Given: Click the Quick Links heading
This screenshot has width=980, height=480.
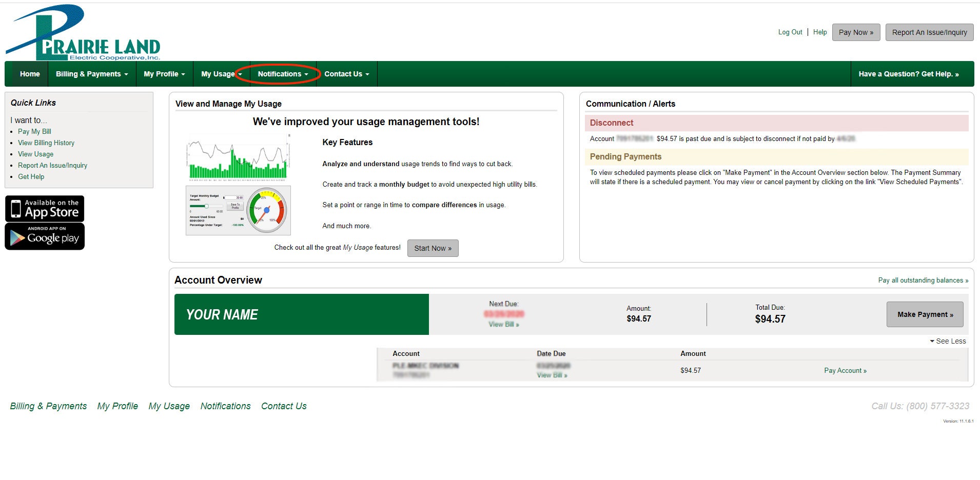Looking at the screenshot, I should (33, 103).
